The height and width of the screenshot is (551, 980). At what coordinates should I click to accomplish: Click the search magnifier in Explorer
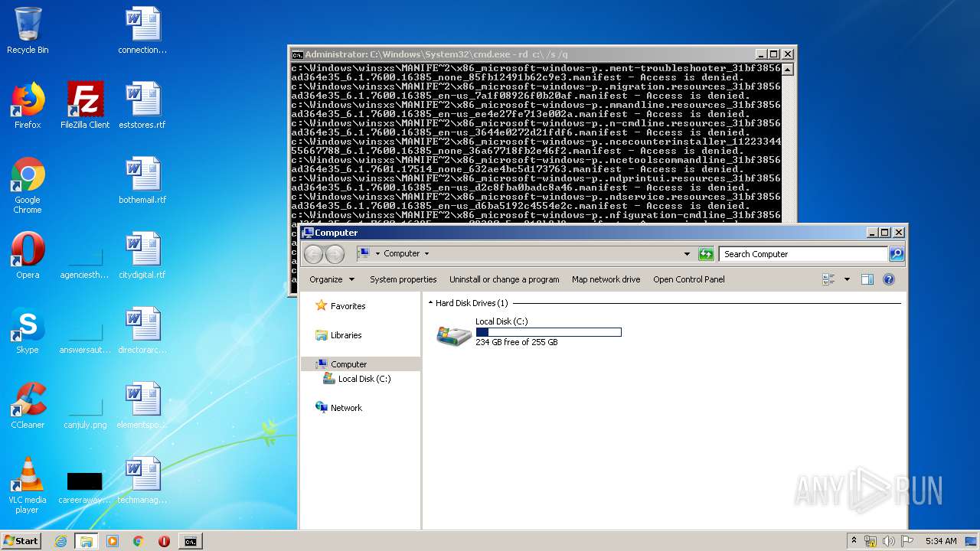(x=897, y=254)
